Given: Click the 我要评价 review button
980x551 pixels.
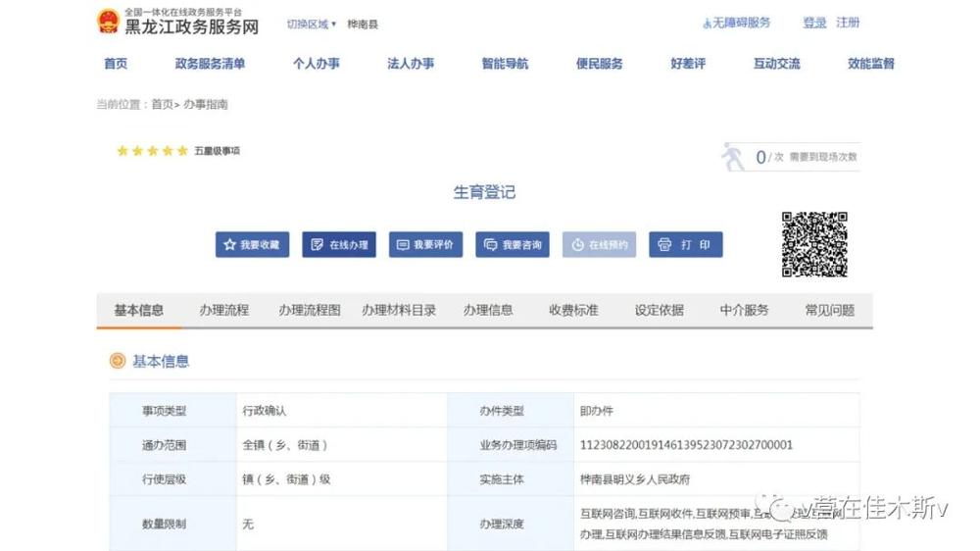Looking at the screenshot, I should (x=425, y=245).
